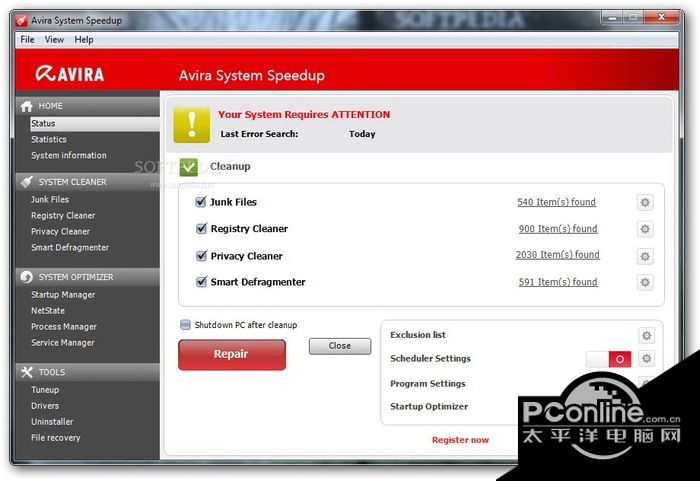Open File recovery tool

56,438
